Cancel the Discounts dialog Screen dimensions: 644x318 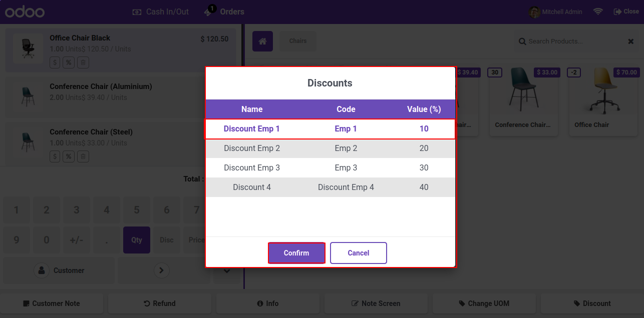point(358,253)
